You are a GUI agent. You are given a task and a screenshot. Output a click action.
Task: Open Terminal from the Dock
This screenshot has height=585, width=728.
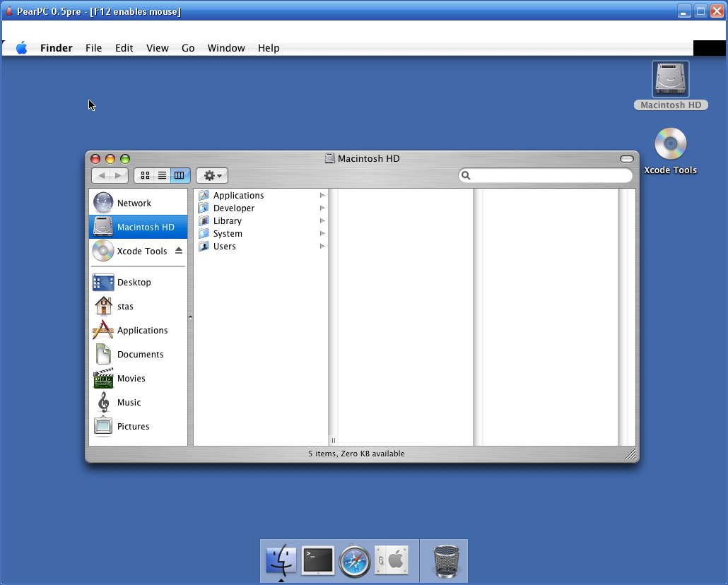coord(317,560)
